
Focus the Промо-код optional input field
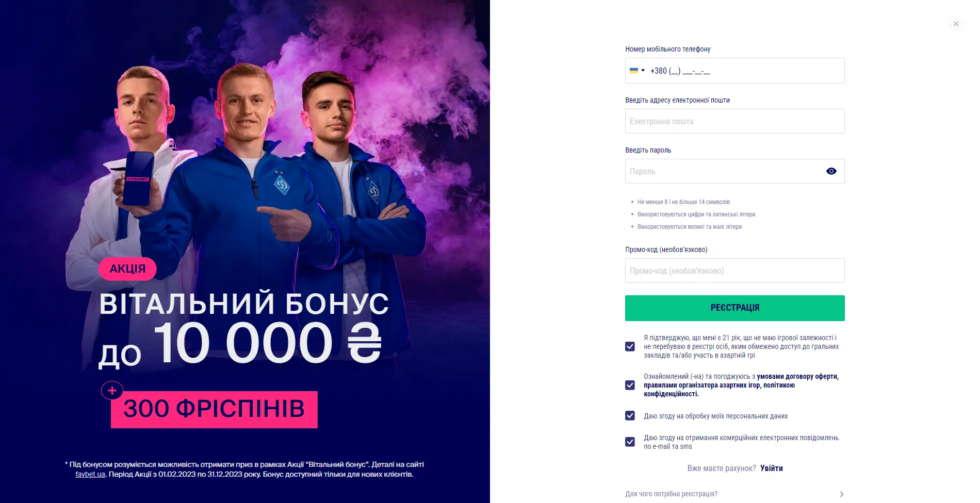734,271
